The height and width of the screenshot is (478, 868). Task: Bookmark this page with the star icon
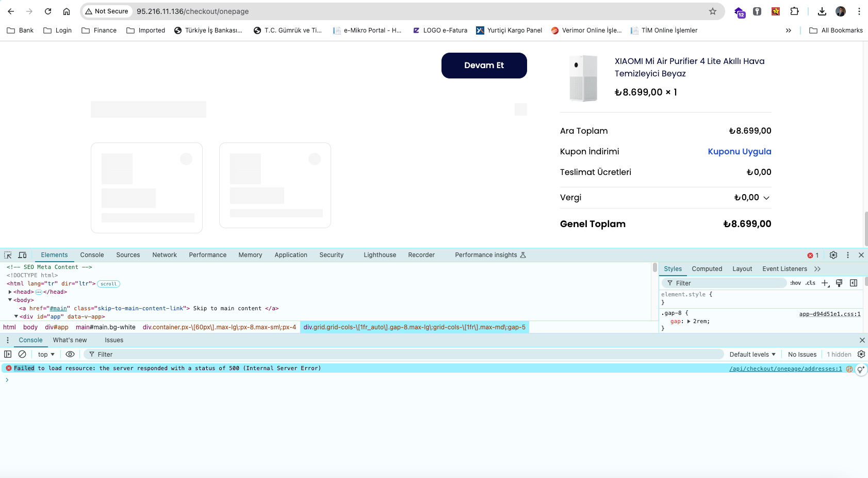pos(713,11)
